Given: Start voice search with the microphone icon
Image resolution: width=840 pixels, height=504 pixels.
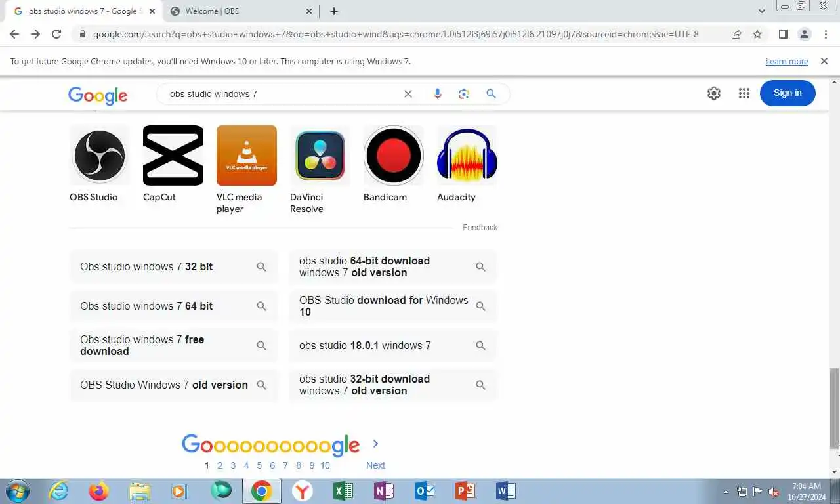Looking at the screenshot, I should [x=438, y=94].
